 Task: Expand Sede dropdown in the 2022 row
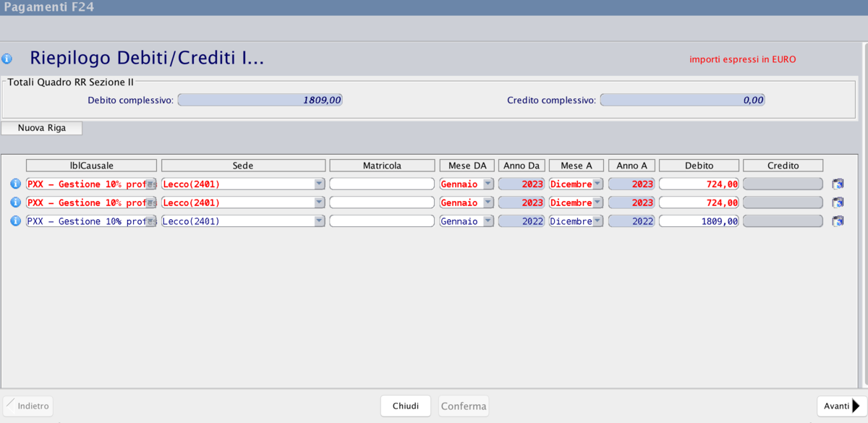click(x=319, y=221)
